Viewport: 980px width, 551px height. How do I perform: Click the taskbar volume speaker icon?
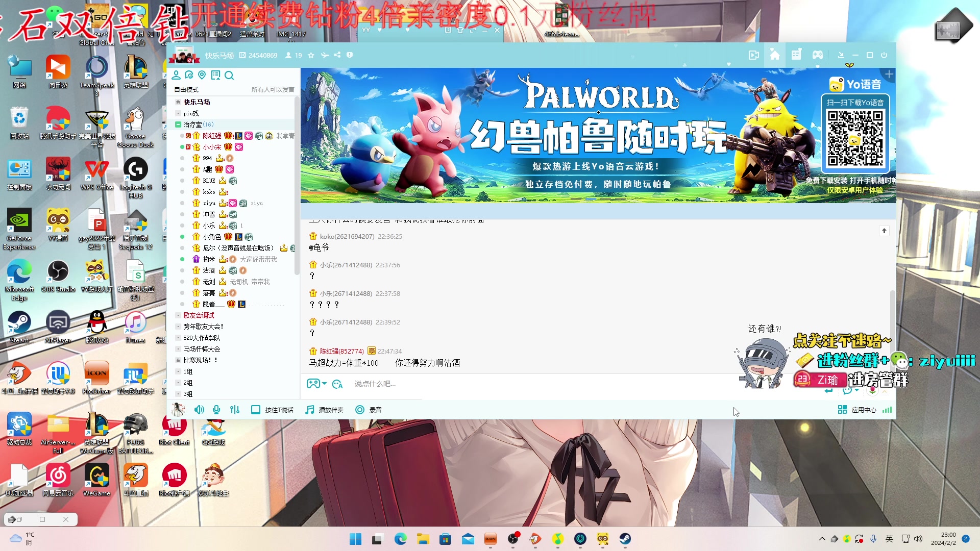pyautogui.click(x=918, y=539)
